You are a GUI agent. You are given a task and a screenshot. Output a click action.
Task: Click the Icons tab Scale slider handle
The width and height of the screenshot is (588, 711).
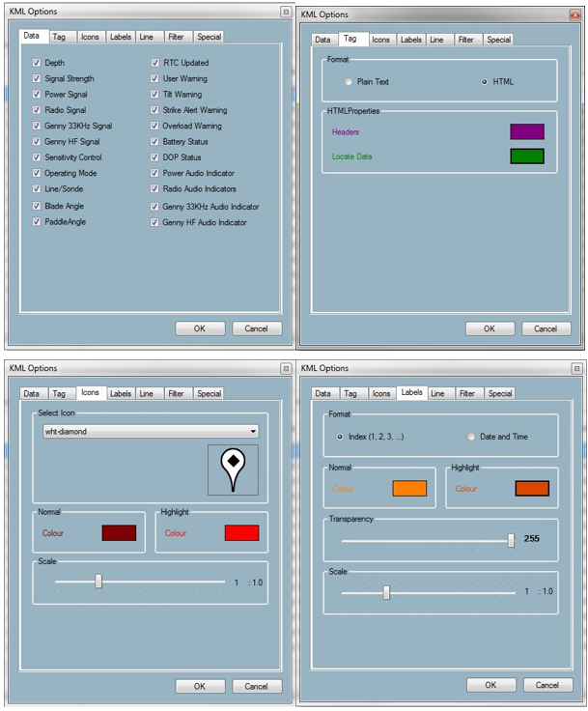tap(98, 582)
